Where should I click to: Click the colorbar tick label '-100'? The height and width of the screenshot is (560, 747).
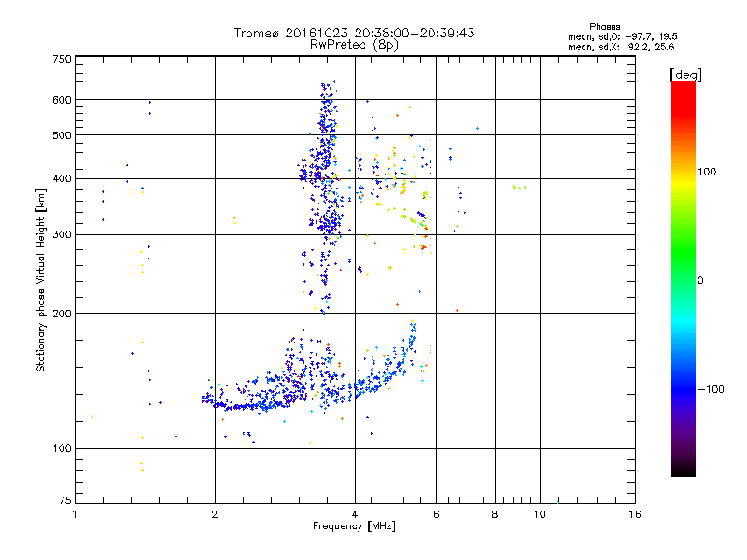click(x=712, y=389)
